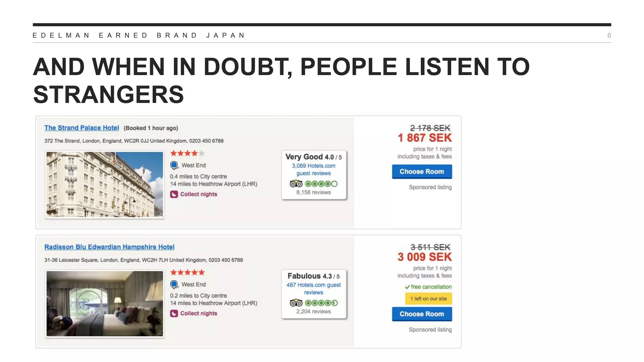
Task: Click Radisson Blu bedroom photo
Action: pos(105,304)
